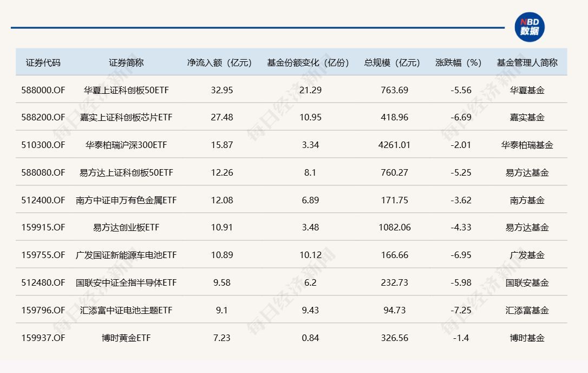Click 华夏上证科创板50ETF fund name
This screenshot has width=588, height=373.
126,90
